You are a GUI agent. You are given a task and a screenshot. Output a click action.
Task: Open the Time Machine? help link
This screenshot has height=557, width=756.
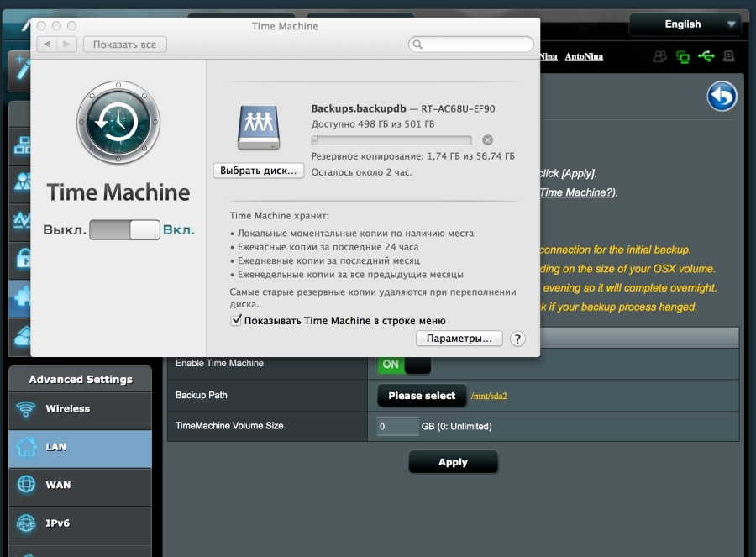pos(576,192)
